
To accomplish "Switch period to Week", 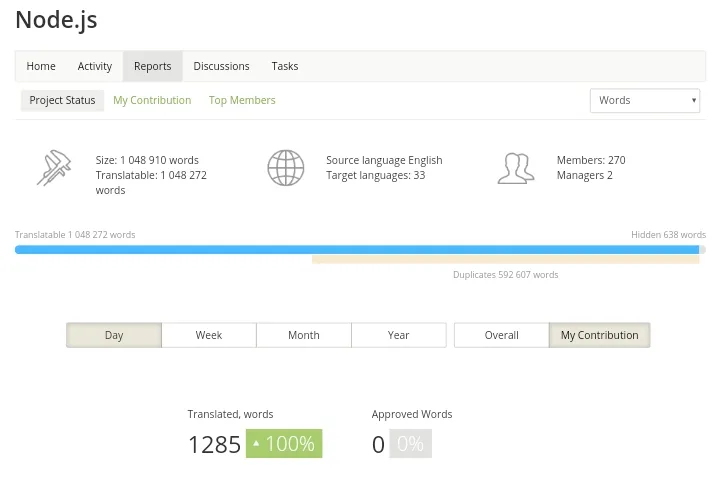I will pyautogui.click(x=209, y=335).
